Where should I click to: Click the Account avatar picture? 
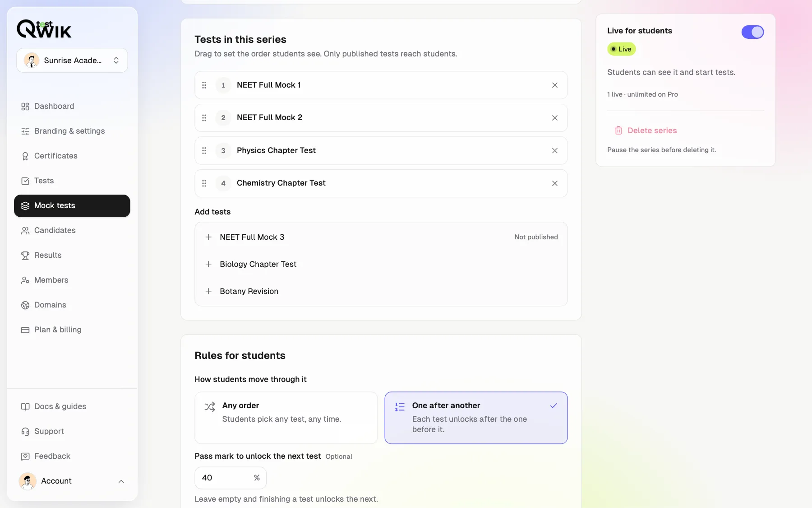coord(28,481)
